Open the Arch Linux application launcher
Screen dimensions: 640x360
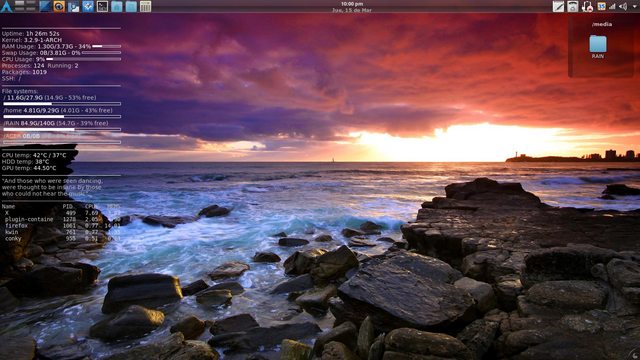[x=7, y=6]
